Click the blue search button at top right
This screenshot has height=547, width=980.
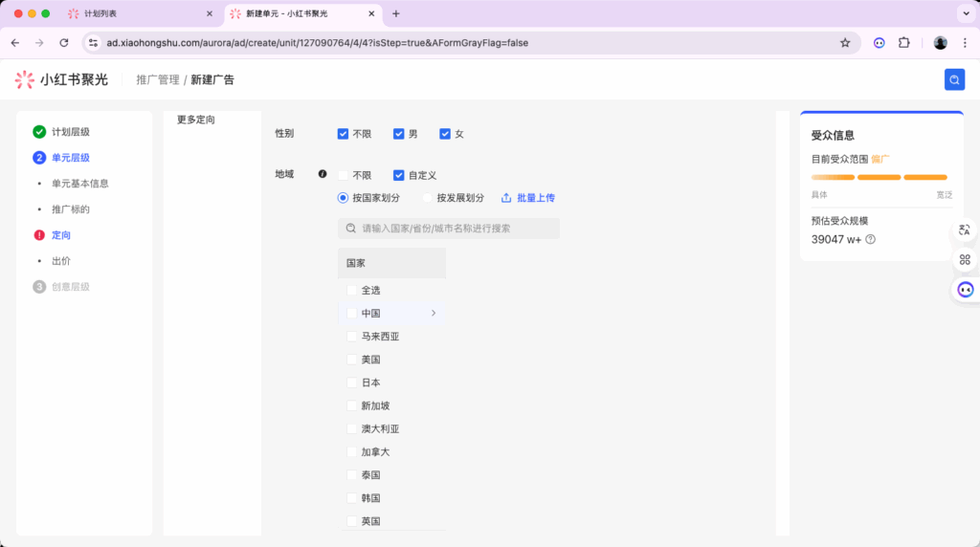954,79
